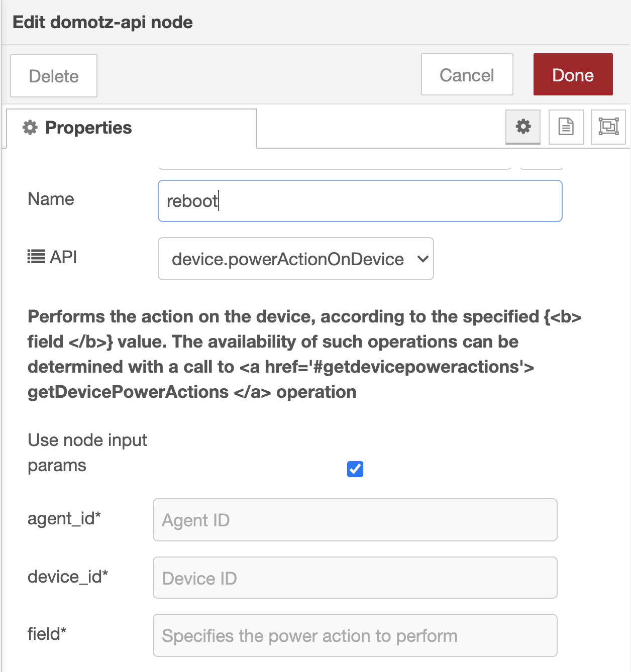
Task: Confirm changes with the Done button
Action: pos(573,75)
